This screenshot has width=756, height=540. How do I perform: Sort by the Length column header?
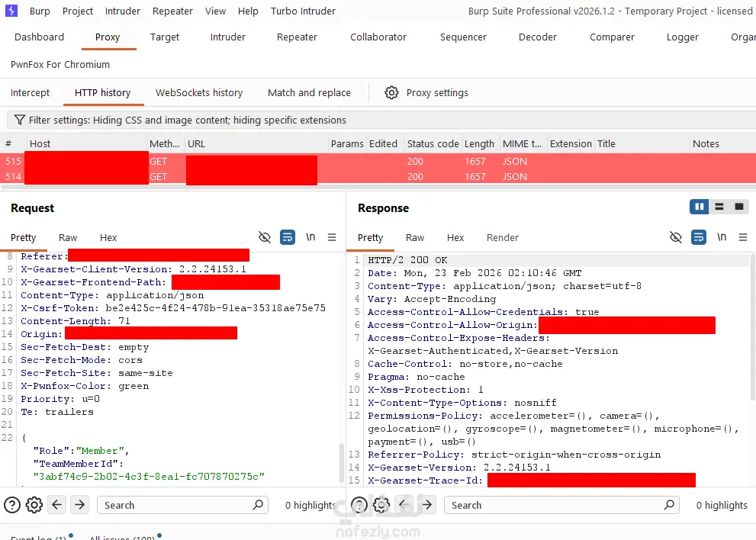pyautogui.click(x=479, y=143)
